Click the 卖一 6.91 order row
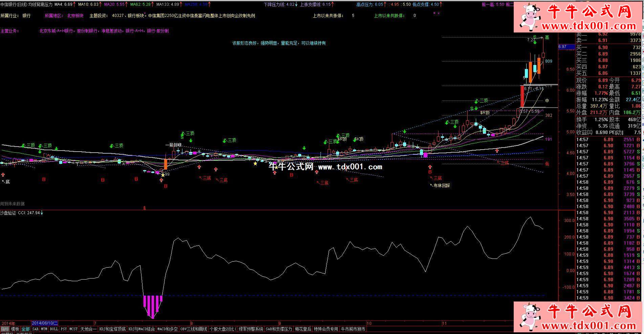The height and width of the screenshot is (334, 644). pos(609,40)
